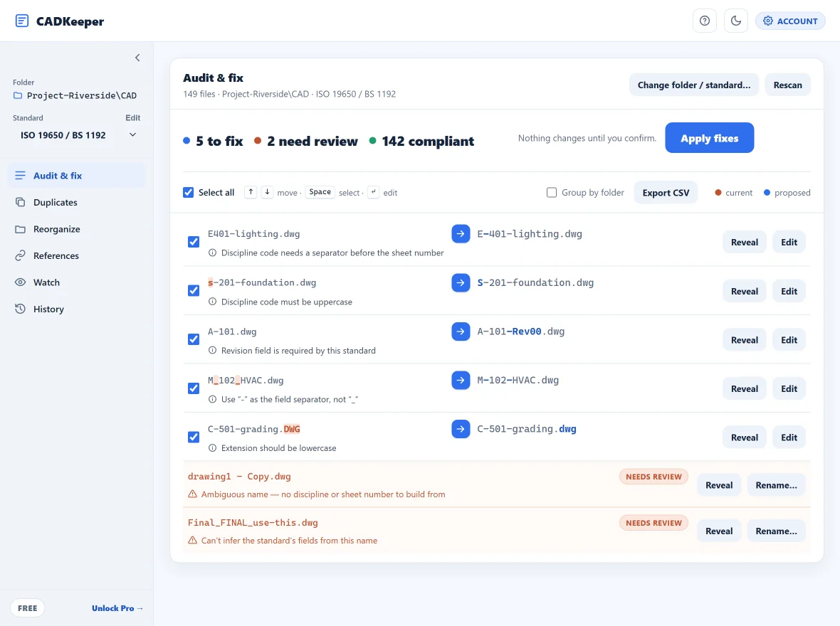840x626 pixels.
Task: Open the Reorganize section
Action: [76, 229]
